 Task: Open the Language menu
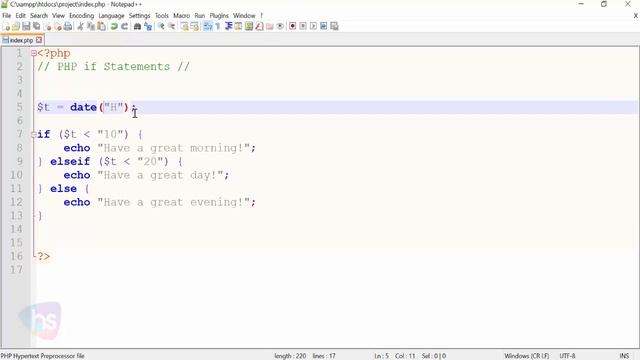click(111, 16)
